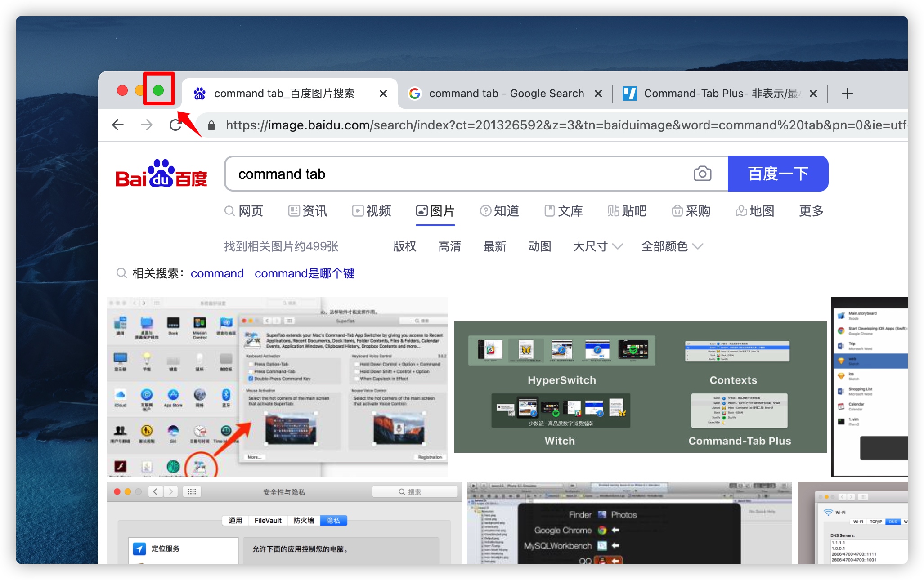Open the HyperSwitch Witch comparison thumbnail
This screenshot has width=924, height=580.
pos(640,387)
